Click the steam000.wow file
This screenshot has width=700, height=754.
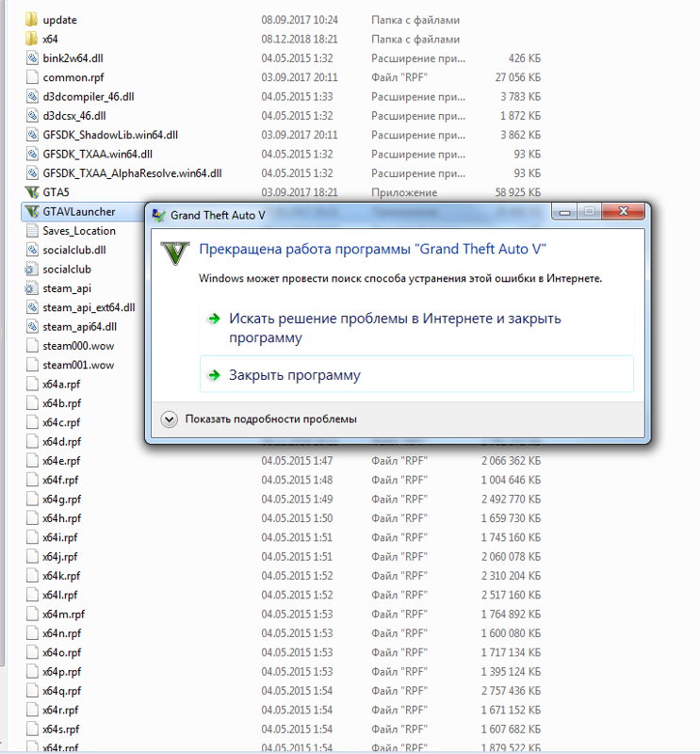tap(78, 346)
